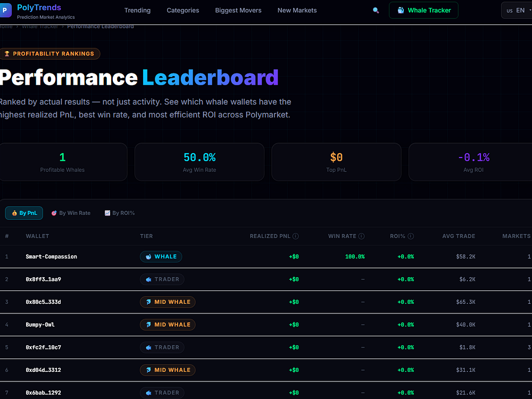The width and height of the screenshot is (532, 399).
Task: Click the target icon in By Win Rate tab
Action: 54,213
